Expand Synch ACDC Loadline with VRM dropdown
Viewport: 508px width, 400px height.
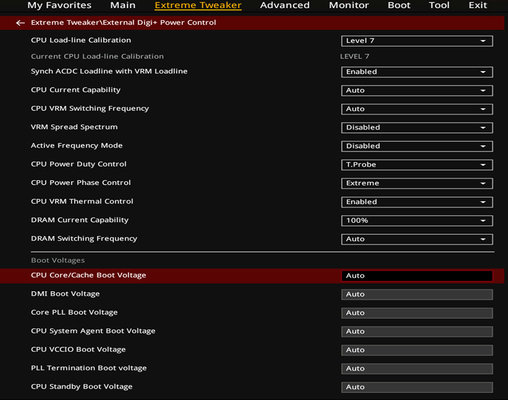point(417,72)
